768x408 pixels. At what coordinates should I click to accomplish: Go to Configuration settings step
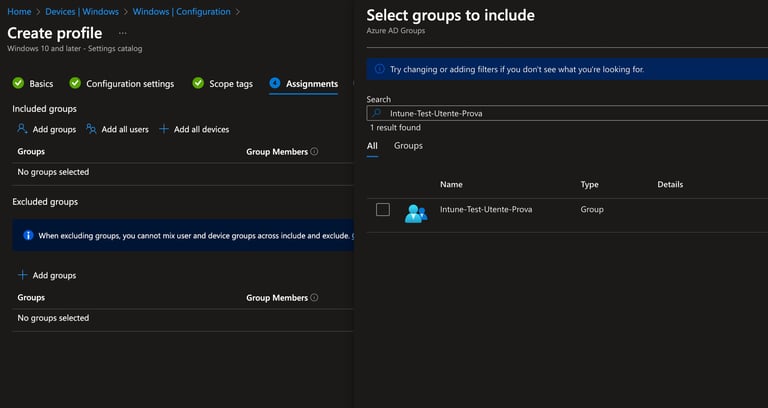[130, 84]
